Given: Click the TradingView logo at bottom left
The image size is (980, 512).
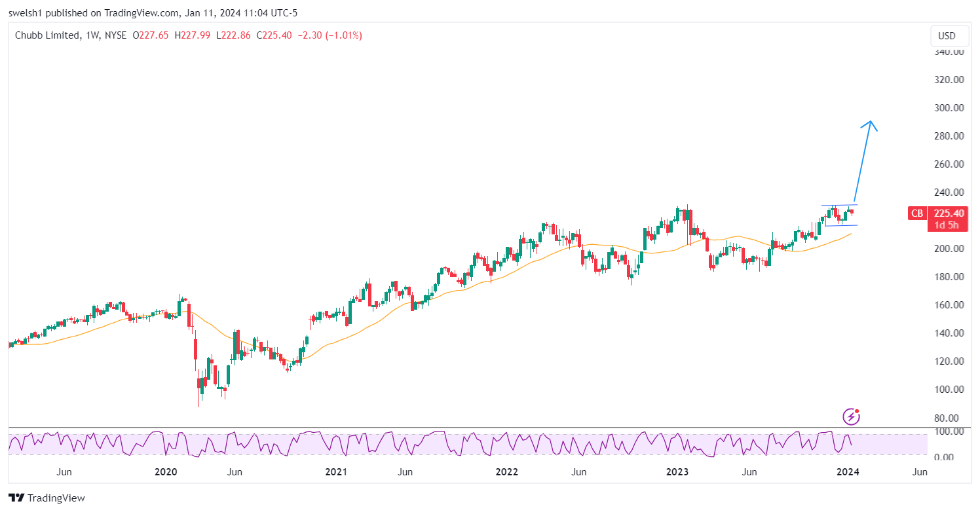Looking at the screenshot, I should tap(47, 498).
